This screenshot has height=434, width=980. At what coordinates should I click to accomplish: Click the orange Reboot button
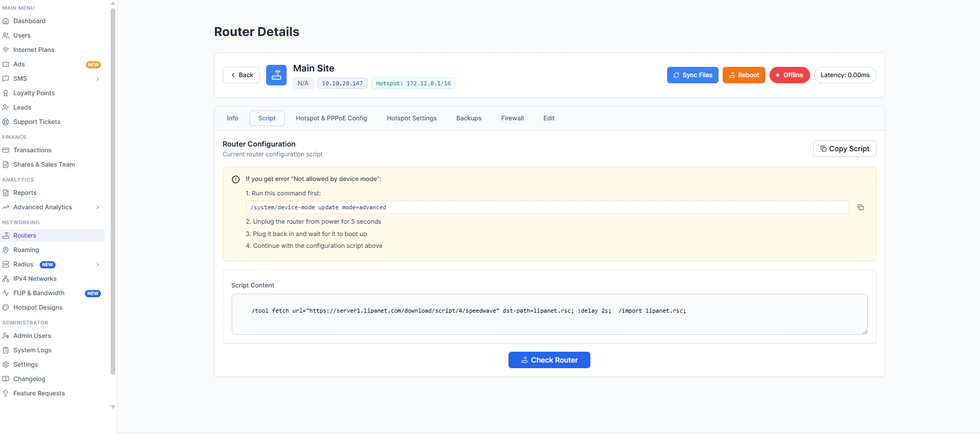tap(744, 75)
